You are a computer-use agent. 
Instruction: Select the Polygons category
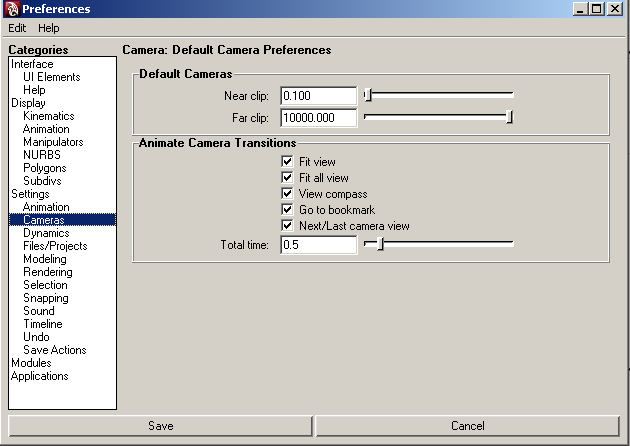(45, 168)
